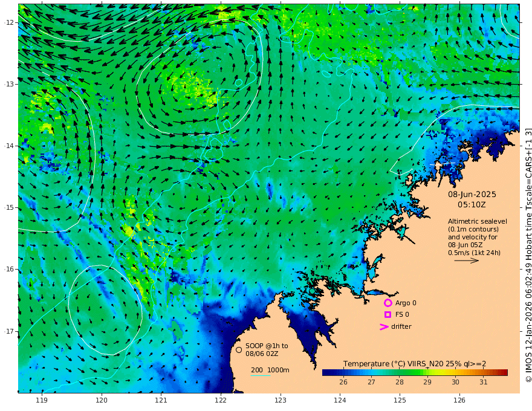
Task: Click the temperature color bar at 29
Action: [427, 373]
